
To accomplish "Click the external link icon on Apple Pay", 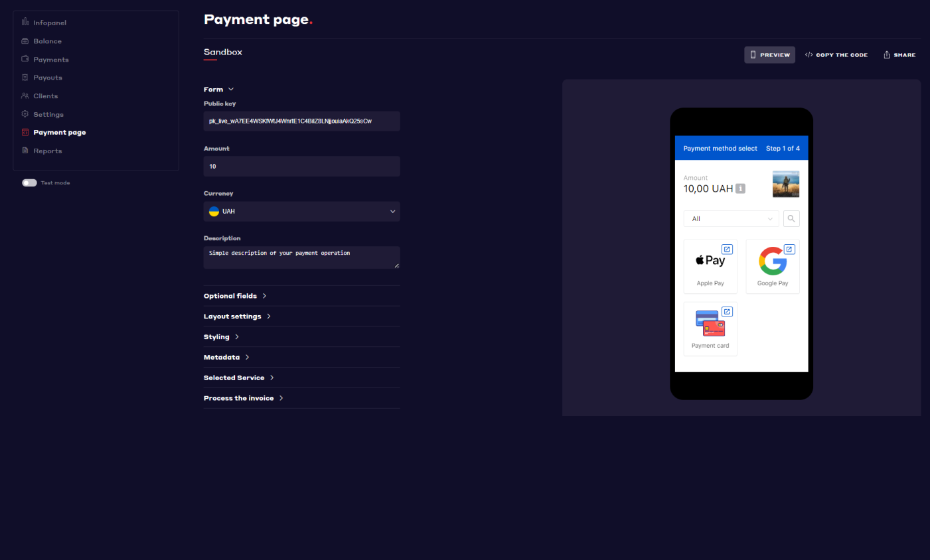I will (x=727, y=249).
